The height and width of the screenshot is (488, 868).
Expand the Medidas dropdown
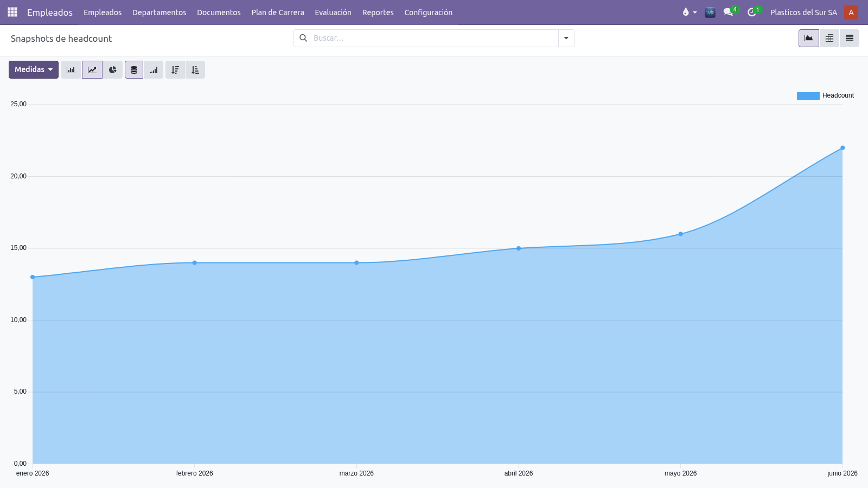[x=34, y=69]
